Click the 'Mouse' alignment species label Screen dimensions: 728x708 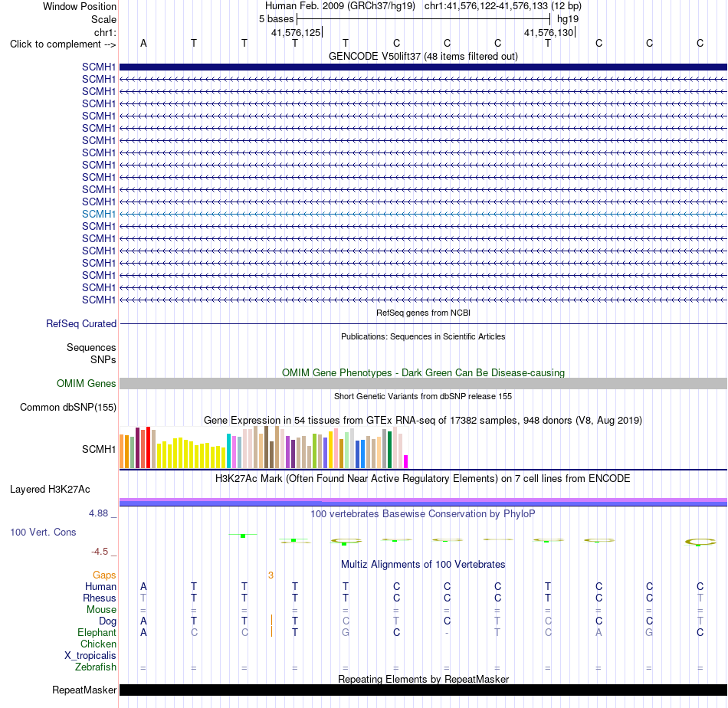click(101, 610)
